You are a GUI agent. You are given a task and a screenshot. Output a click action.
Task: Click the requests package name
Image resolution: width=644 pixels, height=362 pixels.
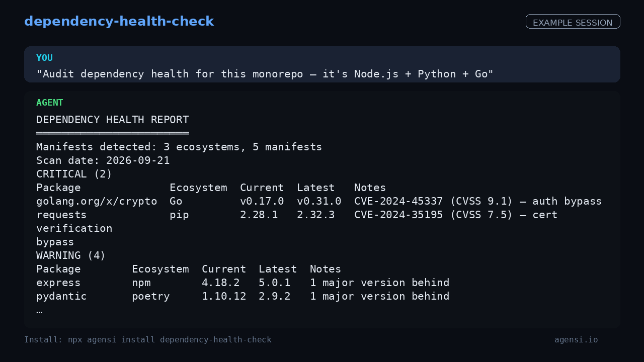point(61,215)
